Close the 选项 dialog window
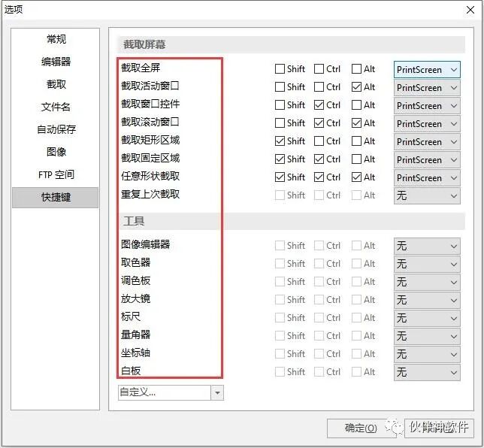The width and height of the screenshot is (484, 448). tap(470, 10)
